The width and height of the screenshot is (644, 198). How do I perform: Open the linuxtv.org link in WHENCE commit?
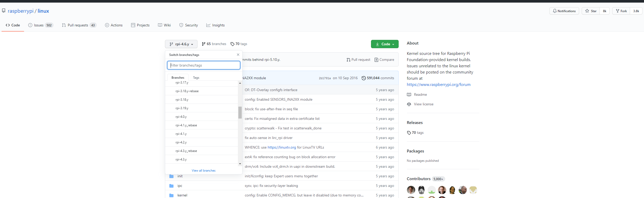point(282,147)
